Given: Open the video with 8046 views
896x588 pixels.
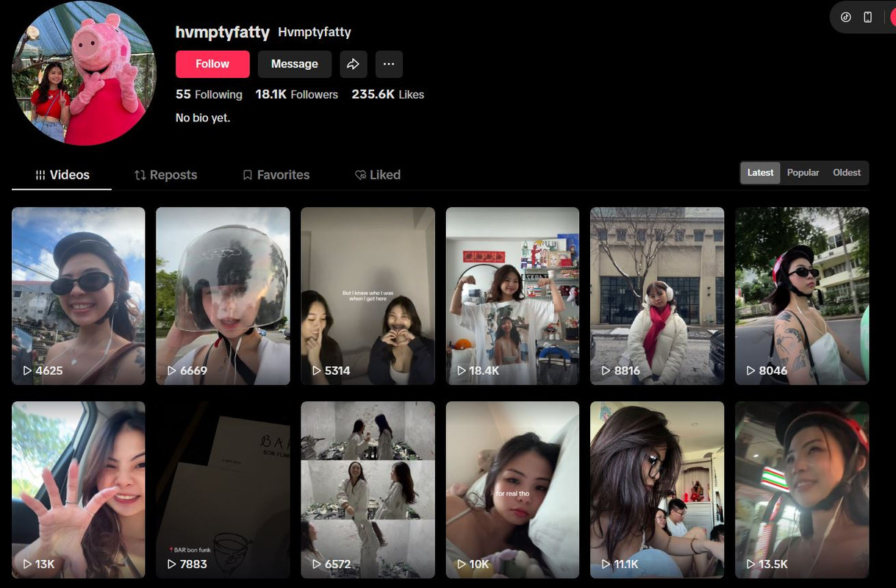Looking at the screenshot, I should tap(802, 296).
